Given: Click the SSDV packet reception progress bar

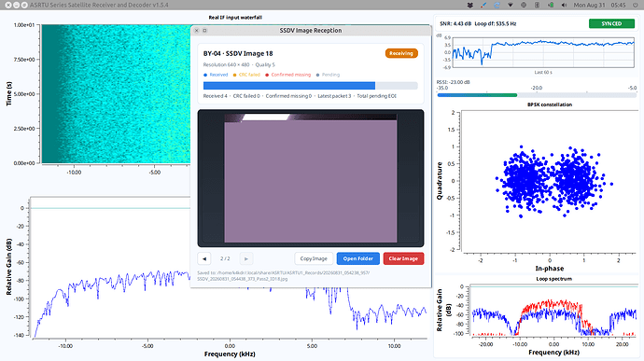Looking at the screenshot, I should pyautogui.click(x=311, y=86).
